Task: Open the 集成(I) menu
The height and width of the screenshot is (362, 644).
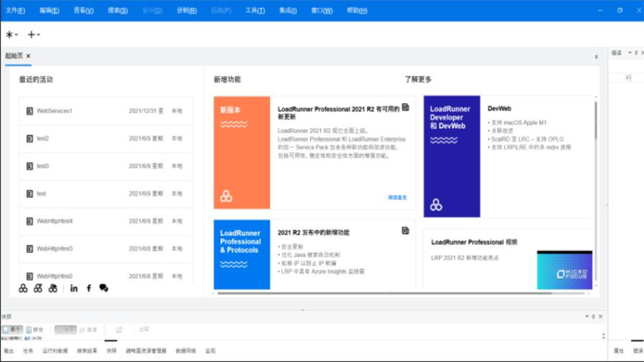Action: click(288, 10)
